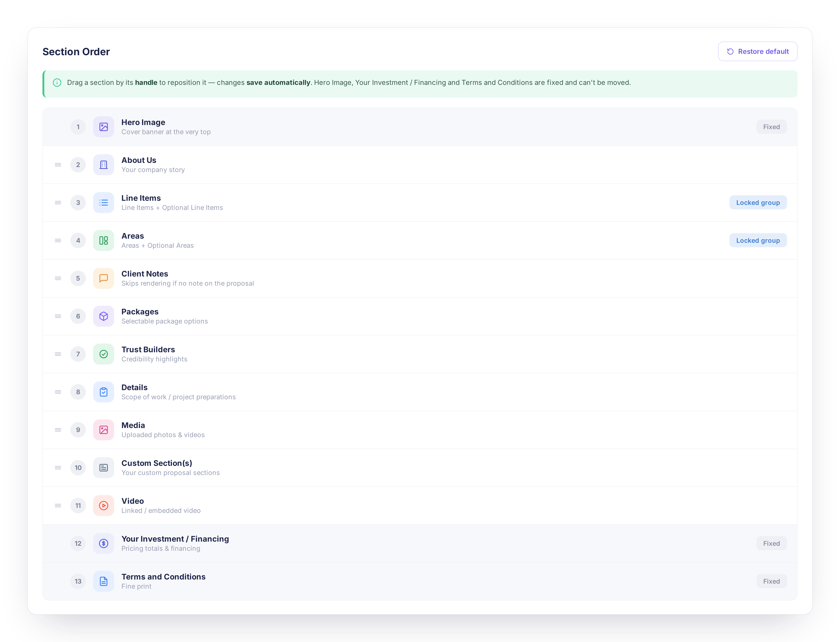Click the number 7 badge for Trust Builders
The width and height of the screenshot is (840, 642).
pos(78,354)
